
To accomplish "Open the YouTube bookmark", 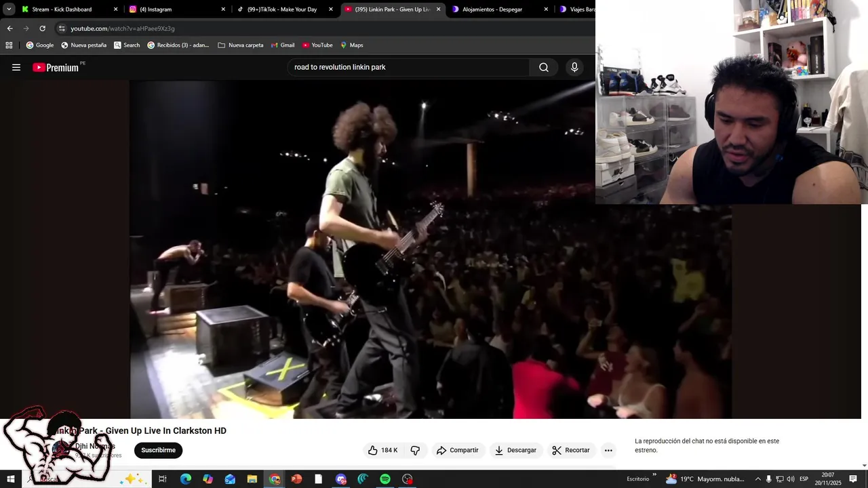I will coord(317,45).
